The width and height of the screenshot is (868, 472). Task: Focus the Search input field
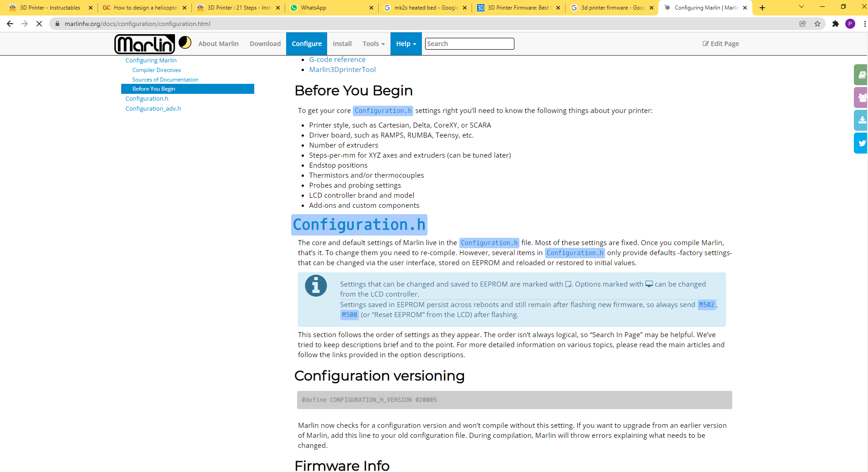coord(469,44)
